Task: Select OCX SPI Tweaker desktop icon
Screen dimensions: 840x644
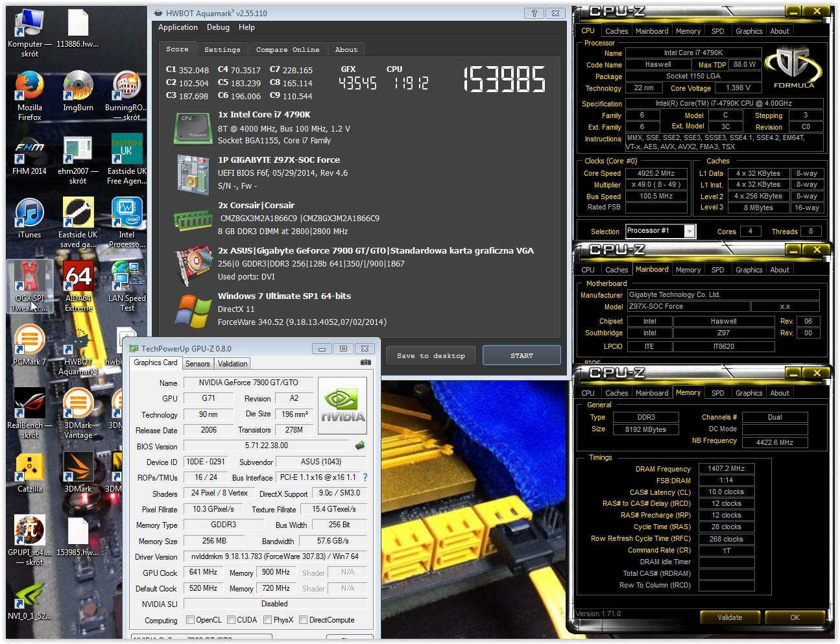Action: click(29, 286)
